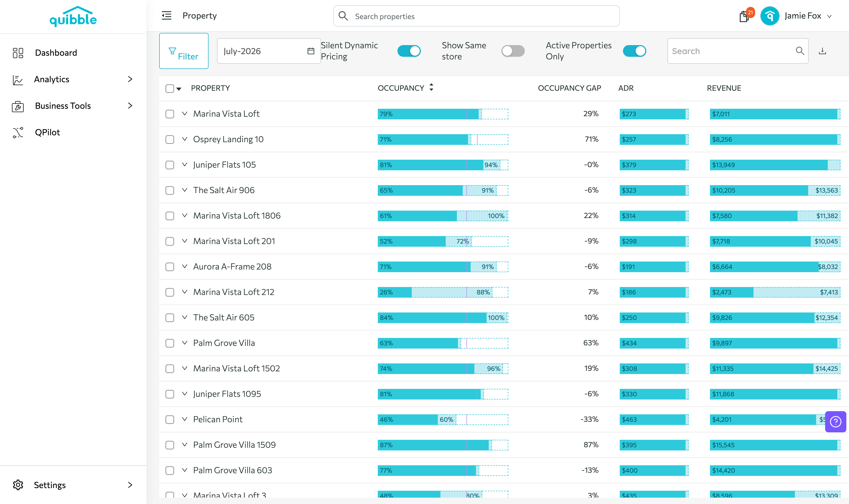Tick the Juniper Flats 105 checkbox
849x504 pixels.
click(170, 165)
